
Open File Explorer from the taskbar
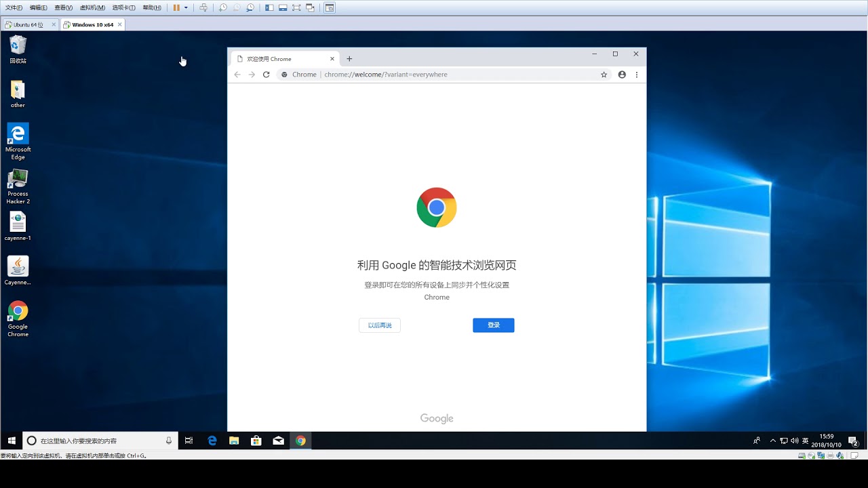pos(234,441)
